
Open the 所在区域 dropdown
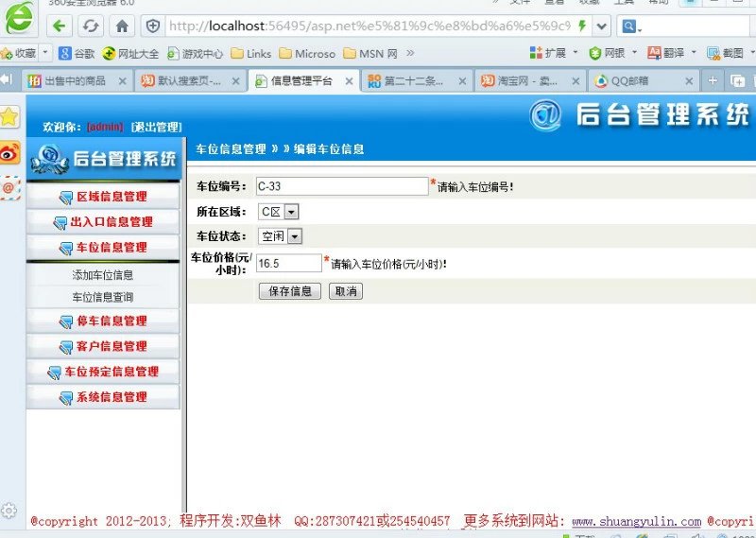[x=291, y=212]
